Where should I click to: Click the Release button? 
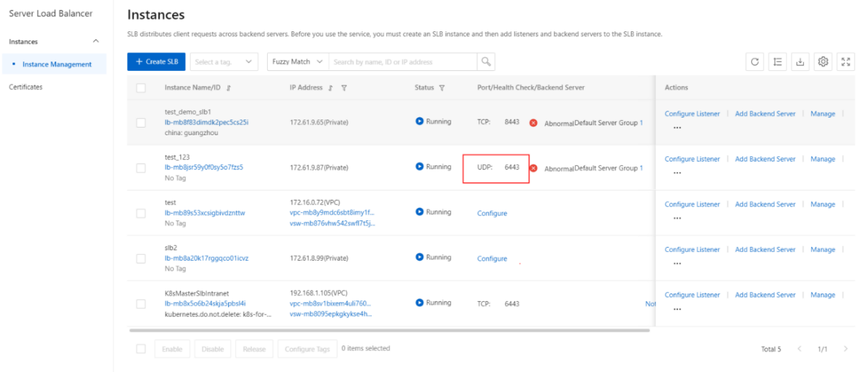tap(254, 349)
